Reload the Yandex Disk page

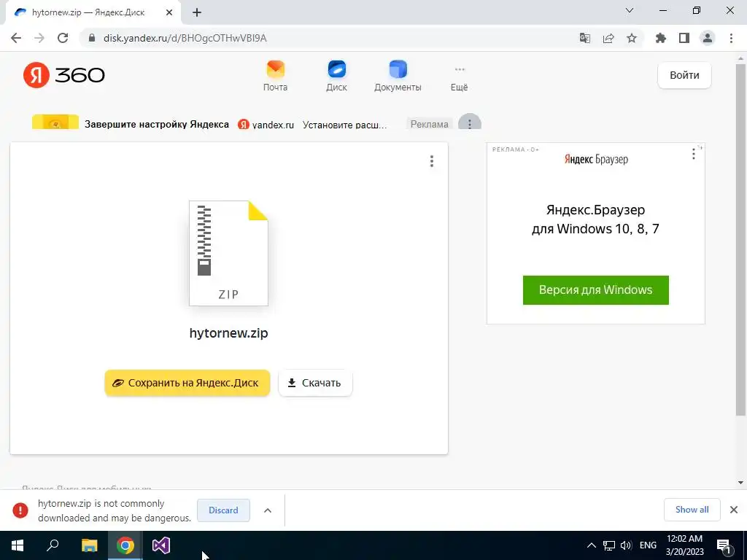coord(63,38)
